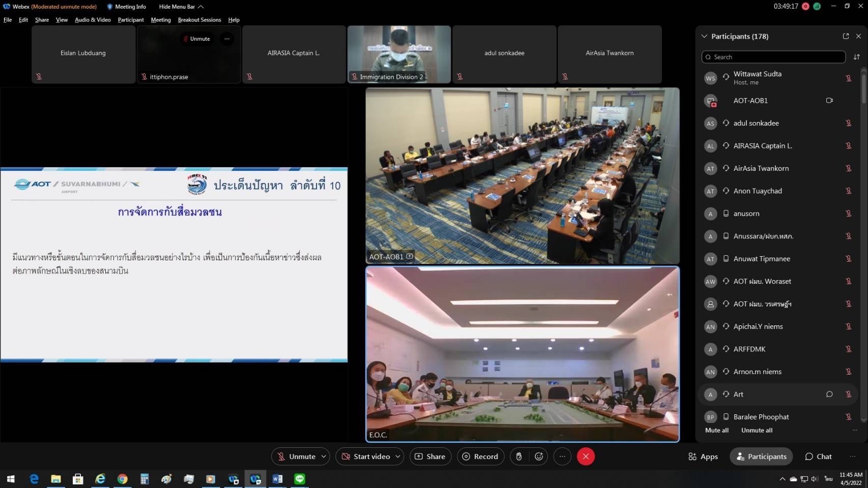Click the red leave meeting button

coord(586,456)
